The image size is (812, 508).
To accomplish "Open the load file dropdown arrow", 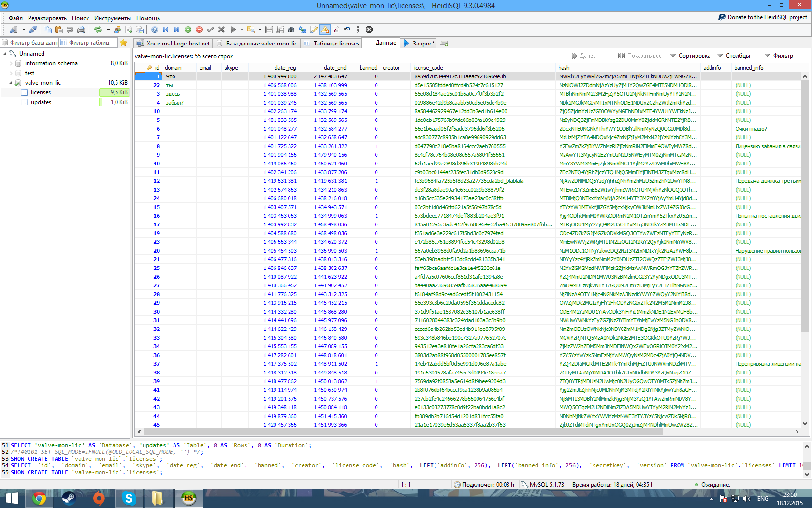I will [260, 30].
